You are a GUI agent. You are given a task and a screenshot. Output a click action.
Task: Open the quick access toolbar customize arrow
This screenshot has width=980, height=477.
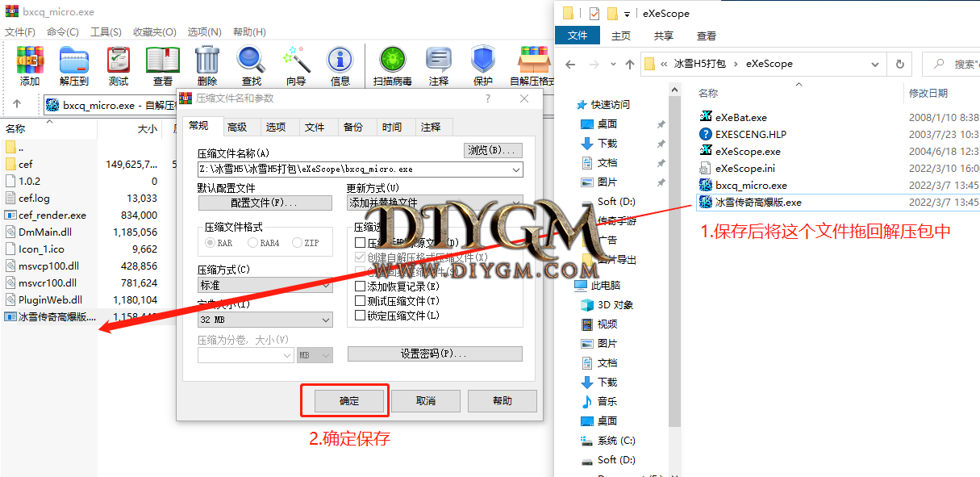coord(627,14)
